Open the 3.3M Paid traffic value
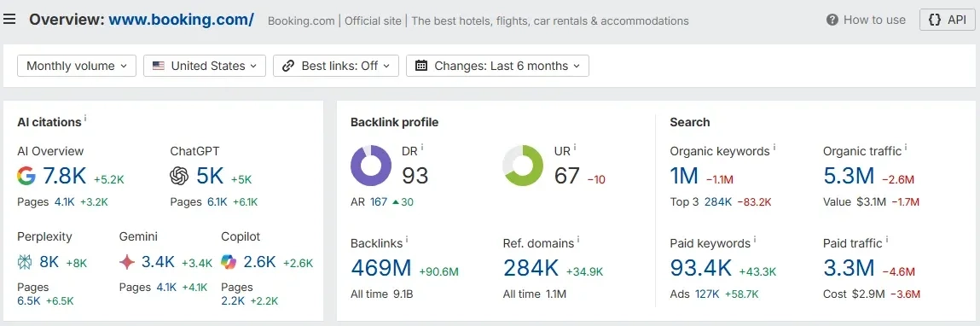Screen dimensions: 980x326 (x=849, y=269)
